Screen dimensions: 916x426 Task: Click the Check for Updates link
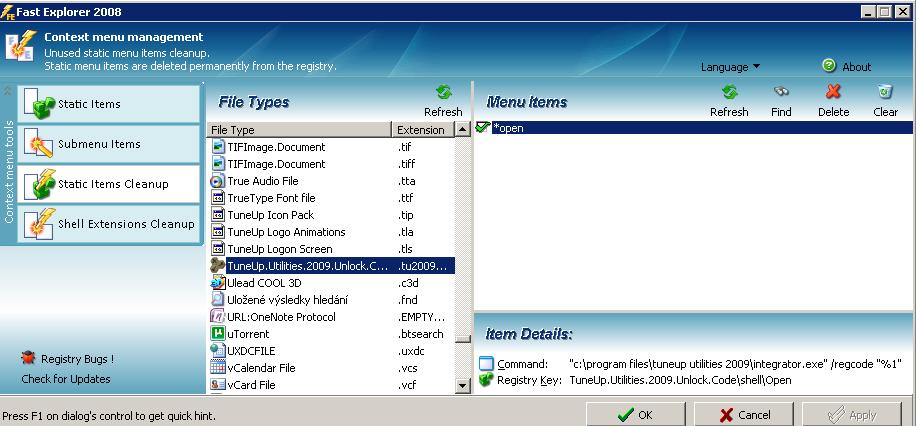66,379
